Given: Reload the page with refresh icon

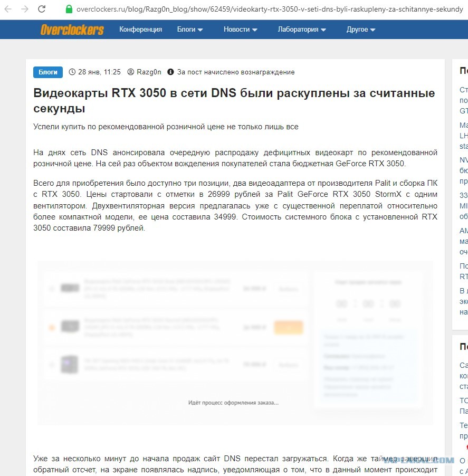Looking at the screenshot, I should (42, 9).
